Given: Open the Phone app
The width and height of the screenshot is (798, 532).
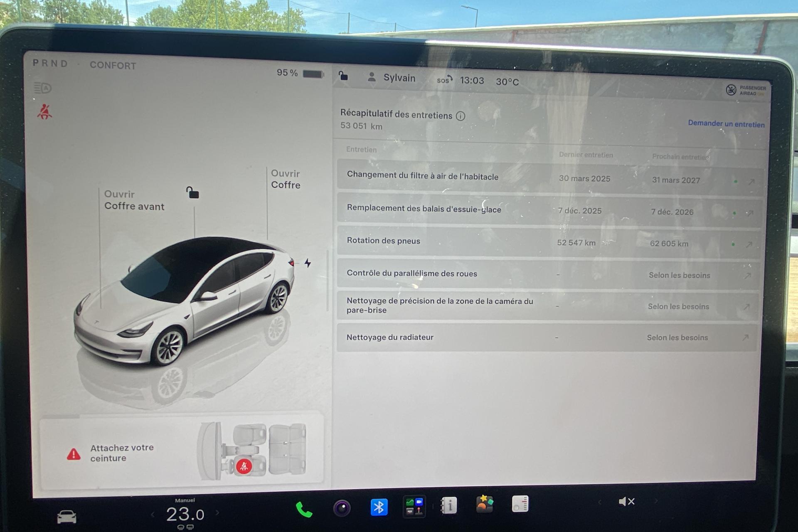Looking at the screenshot, I should pos(304,509).
